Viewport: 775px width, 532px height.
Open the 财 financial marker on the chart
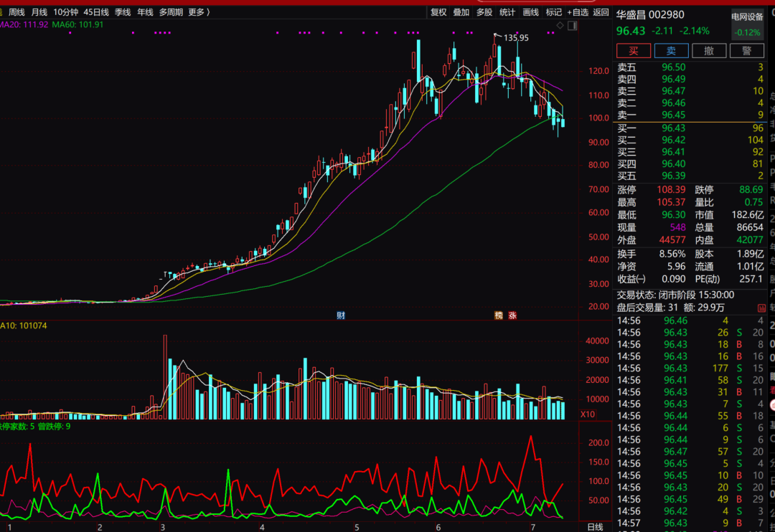(x=341, y=315)
